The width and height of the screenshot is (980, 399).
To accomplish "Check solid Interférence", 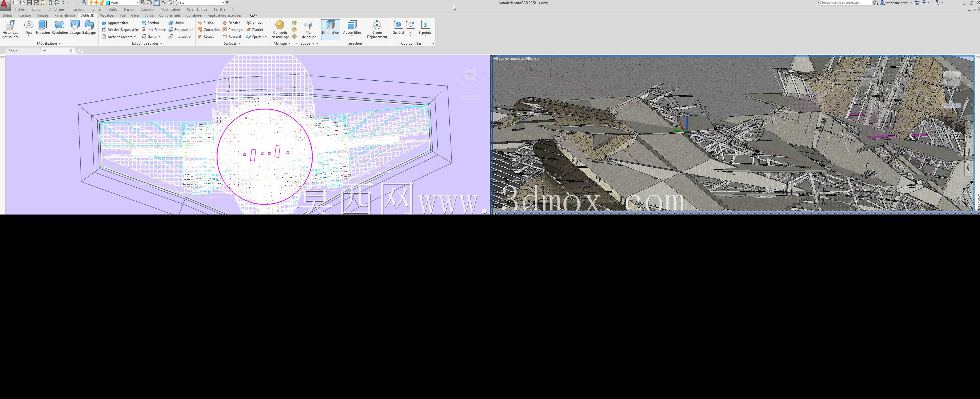I will point(154,30).
